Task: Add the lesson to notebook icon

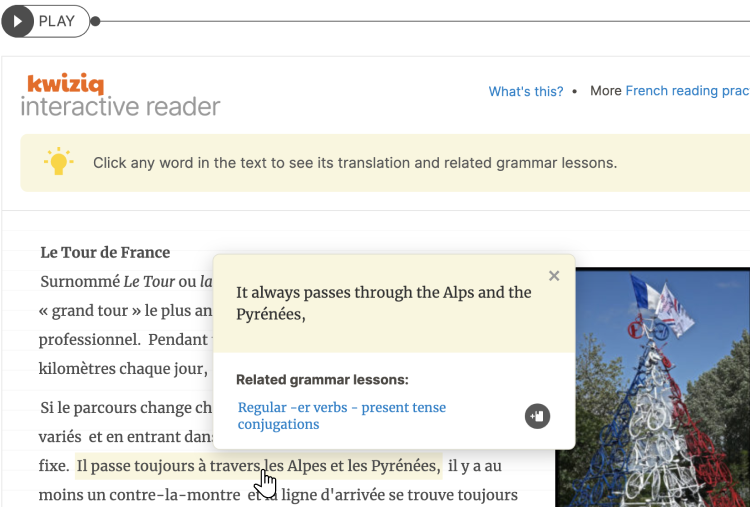Action: [537, 416]
